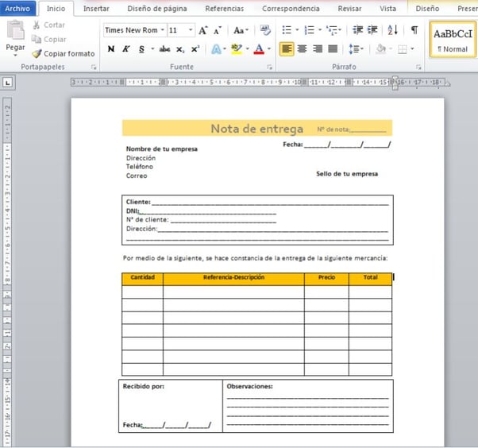Center align text
Screen dimensions: 478x448
pos(302,48)
